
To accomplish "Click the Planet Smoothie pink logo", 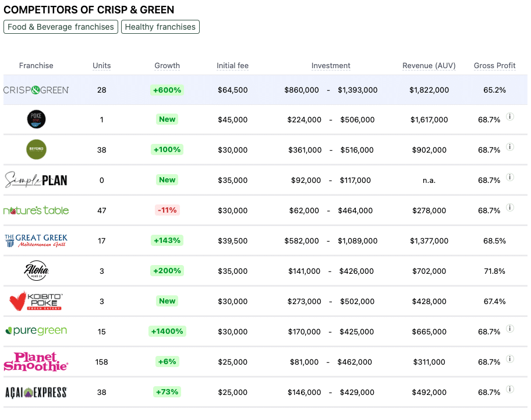I will pyautogui.click(x=36, y=361).
